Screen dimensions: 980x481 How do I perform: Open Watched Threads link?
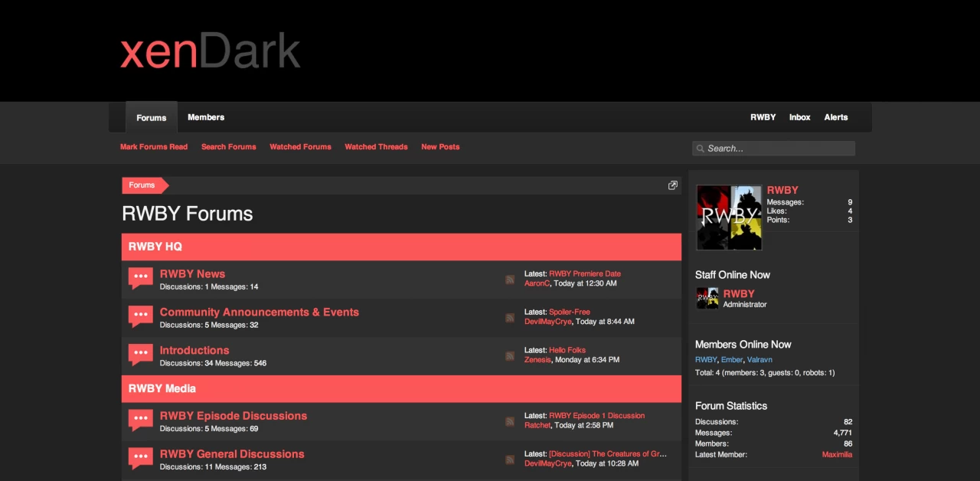click(376, 147)
